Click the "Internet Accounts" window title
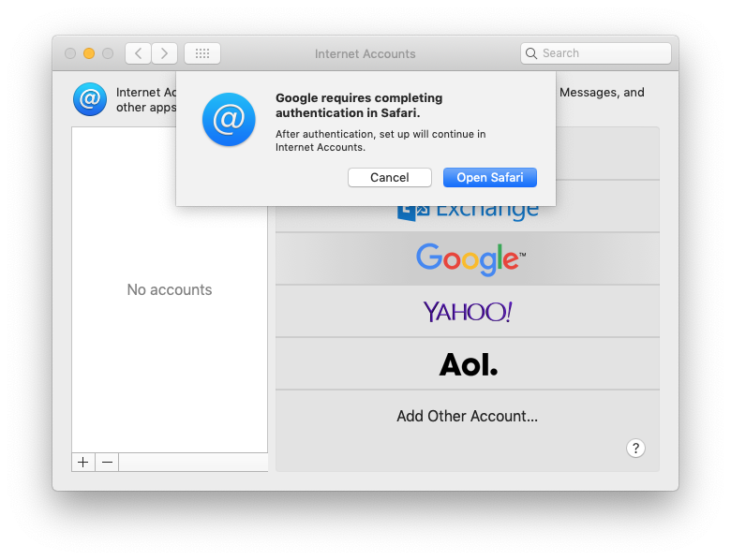 (365, 54)
